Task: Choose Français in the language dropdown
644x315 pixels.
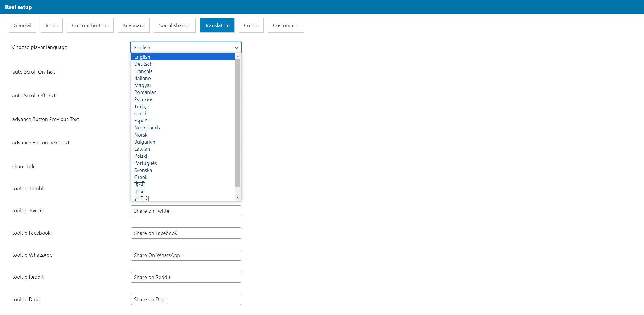Action: click(x=143, y=71)
